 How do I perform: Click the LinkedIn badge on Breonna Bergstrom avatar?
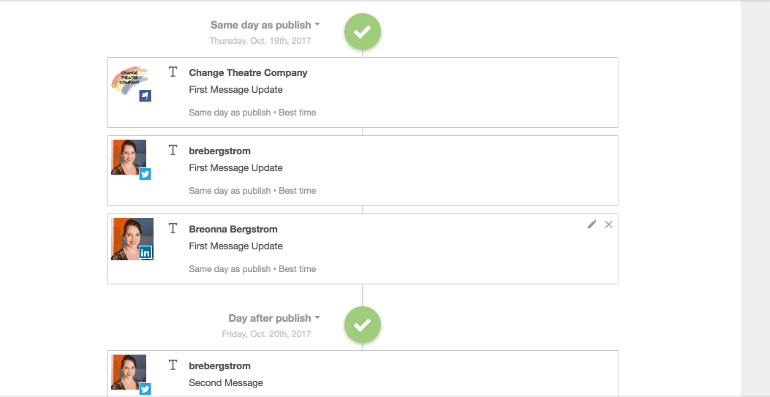pyautogui.click(x=145, y=253)
